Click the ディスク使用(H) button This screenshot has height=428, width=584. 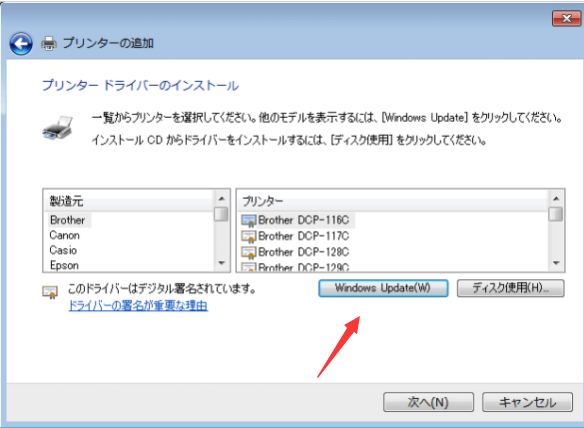(511, 288)
